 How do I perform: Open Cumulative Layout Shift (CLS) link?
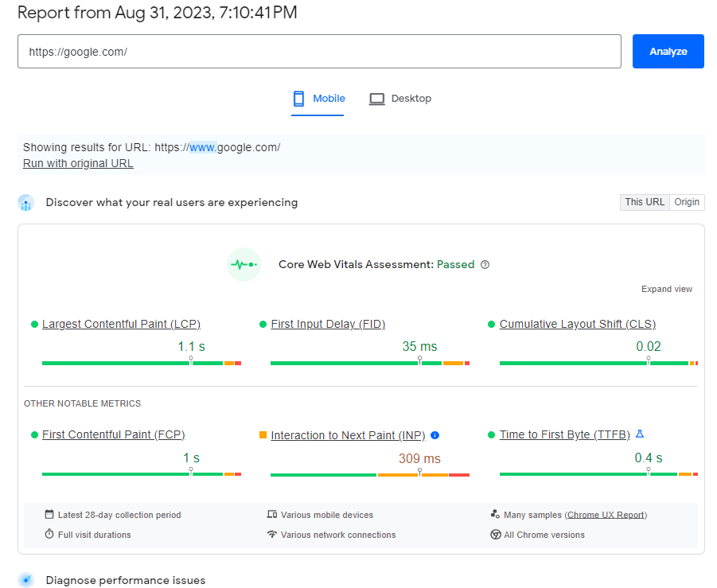tap(577, 324)
